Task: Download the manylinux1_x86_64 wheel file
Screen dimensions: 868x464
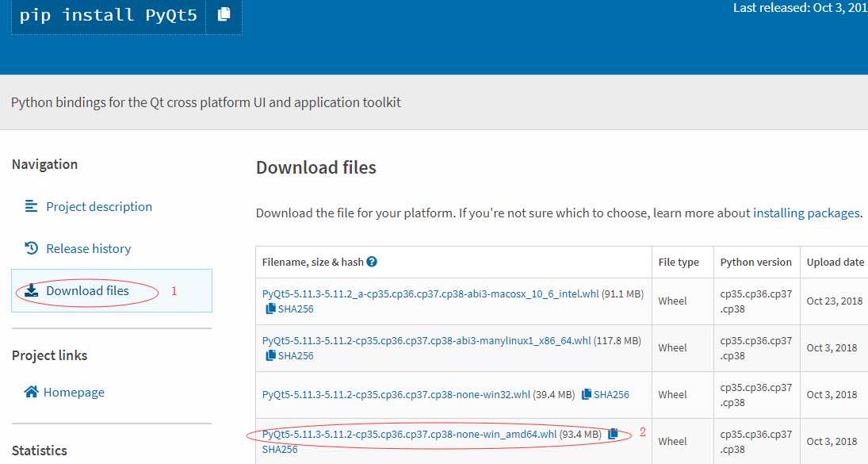Action: pyautogui.click(x=426, y=340)
